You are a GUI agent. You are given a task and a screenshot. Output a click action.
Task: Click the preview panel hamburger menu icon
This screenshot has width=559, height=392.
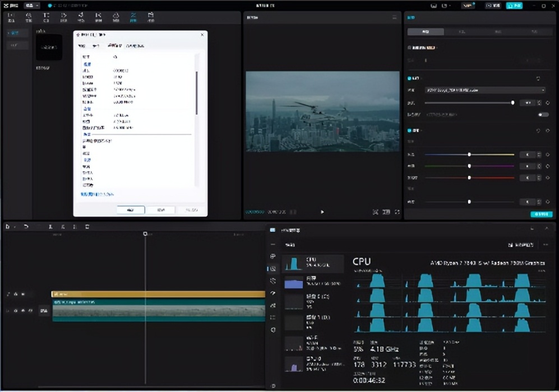(x=394, y=17)
